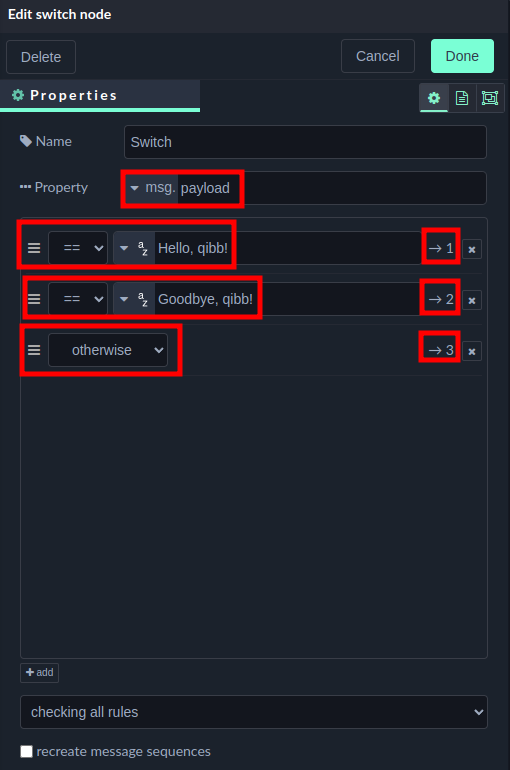The width and height of the screenshot is (510, 770).
Task: Grab the drag handle of the Goodbye rule
Action: tap(34, 299)
